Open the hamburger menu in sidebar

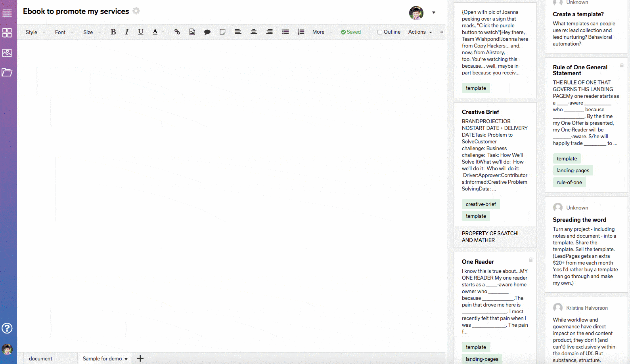pyautogui.click(x=7, y=13)
